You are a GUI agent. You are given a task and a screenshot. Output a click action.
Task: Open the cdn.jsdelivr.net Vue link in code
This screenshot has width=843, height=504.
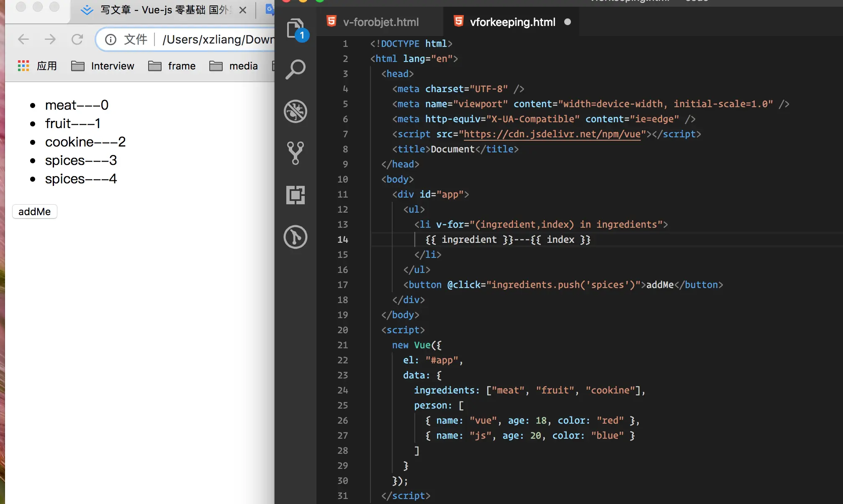pyautogui.click(x=552, y=134)
